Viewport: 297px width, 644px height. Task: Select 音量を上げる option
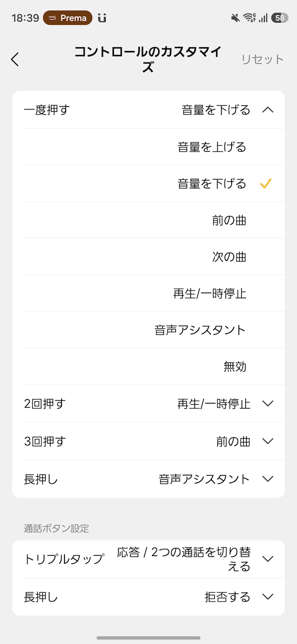pos(212,147)
